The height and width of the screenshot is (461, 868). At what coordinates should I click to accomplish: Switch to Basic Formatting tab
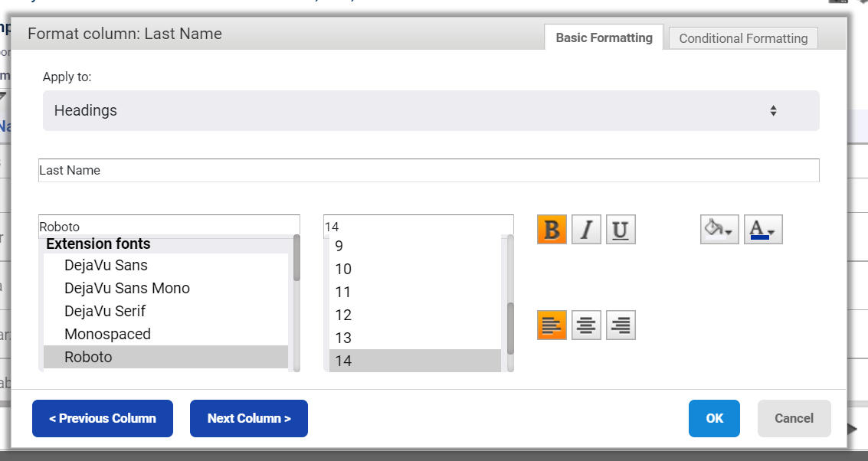click(x=604, y=38)
